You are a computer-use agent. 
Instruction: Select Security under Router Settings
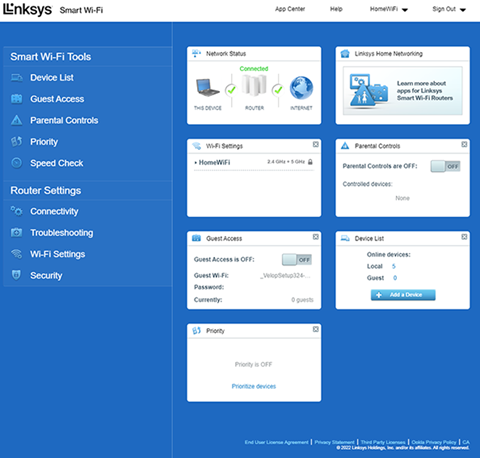tap(46, 275)
